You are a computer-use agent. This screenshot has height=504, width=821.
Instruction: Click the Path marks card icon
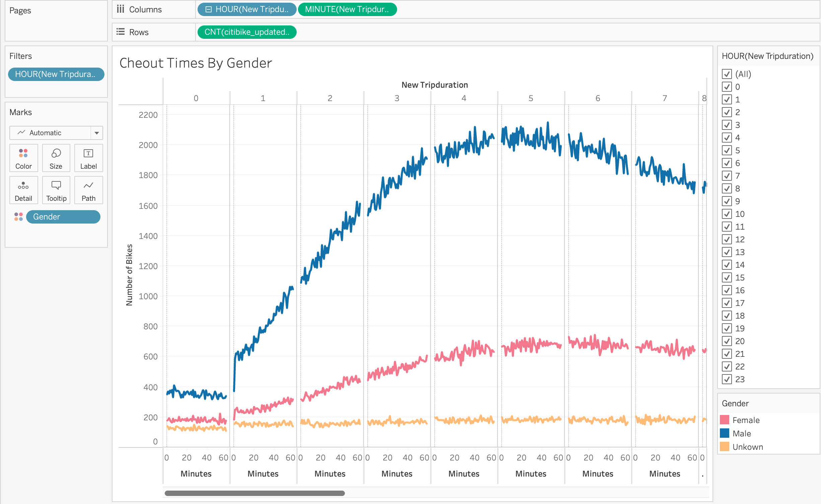(x=88, y=190)
